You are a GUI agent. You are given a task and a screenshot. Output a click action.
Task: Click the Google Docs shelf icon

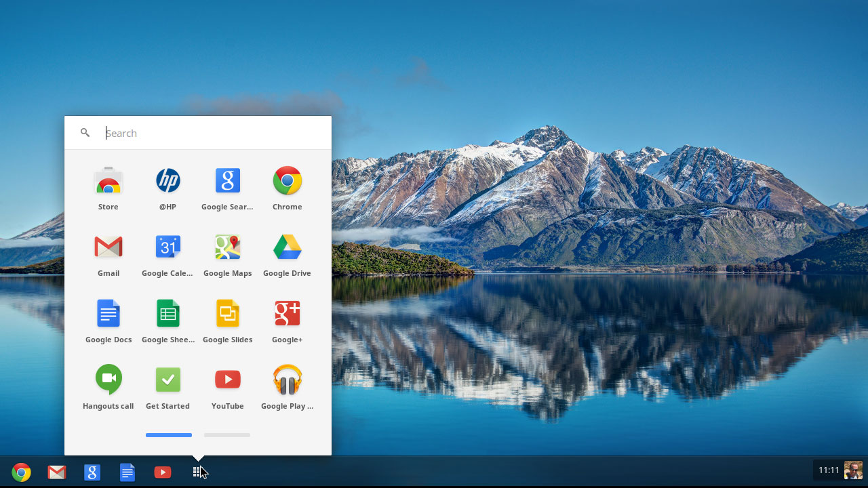coord(127,472)
